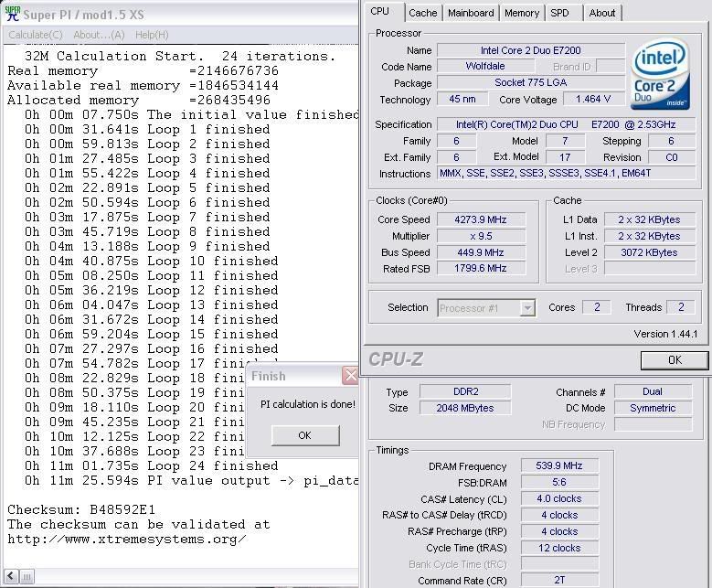The image size is (712, 588).
Task: Click the Super PI title bar icon
Action: (x=12, y=14)
